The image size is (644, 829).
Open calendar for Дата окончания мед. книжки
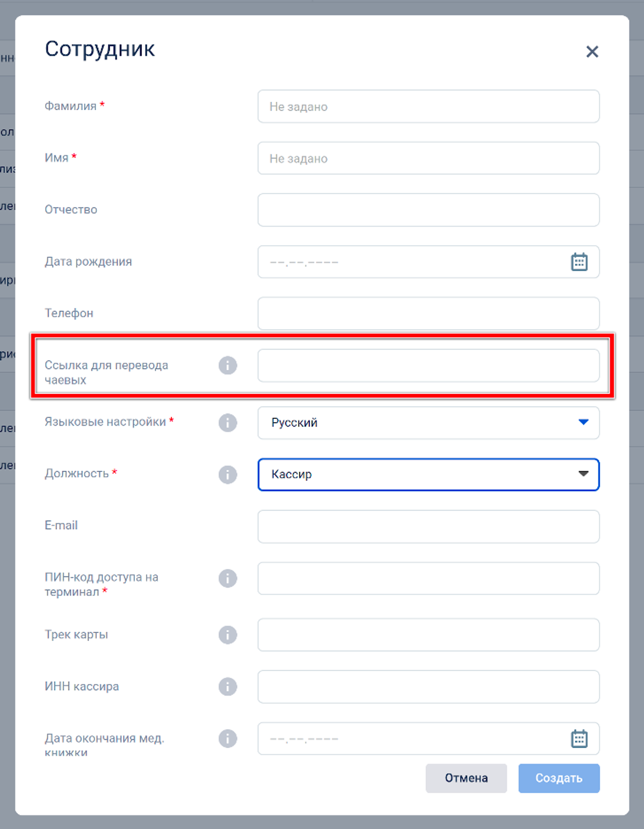coord(579,739)
